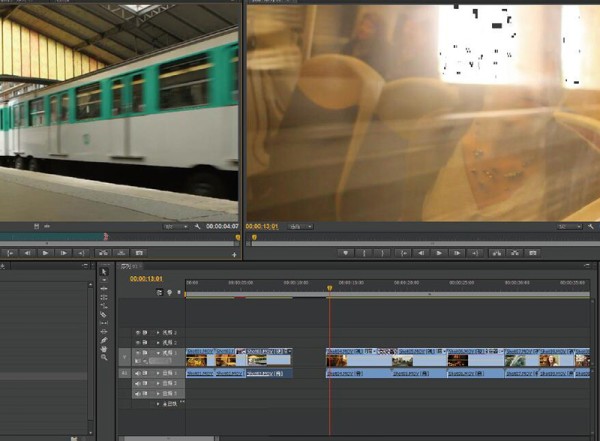Step back one frame in Program monitor
The image size is (600, 441).
421,253
